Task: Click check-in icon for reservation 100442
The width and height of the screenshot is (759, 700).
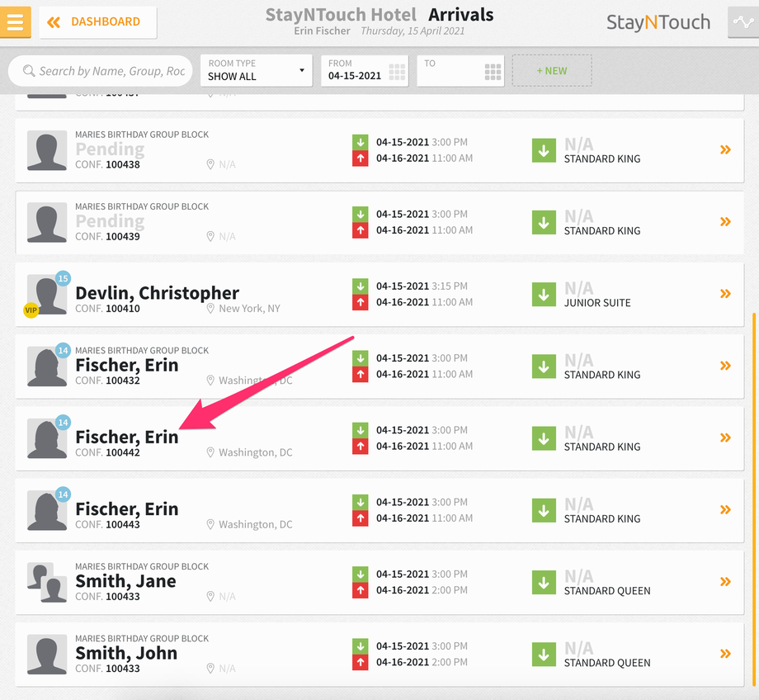Action: pos(544,438)
